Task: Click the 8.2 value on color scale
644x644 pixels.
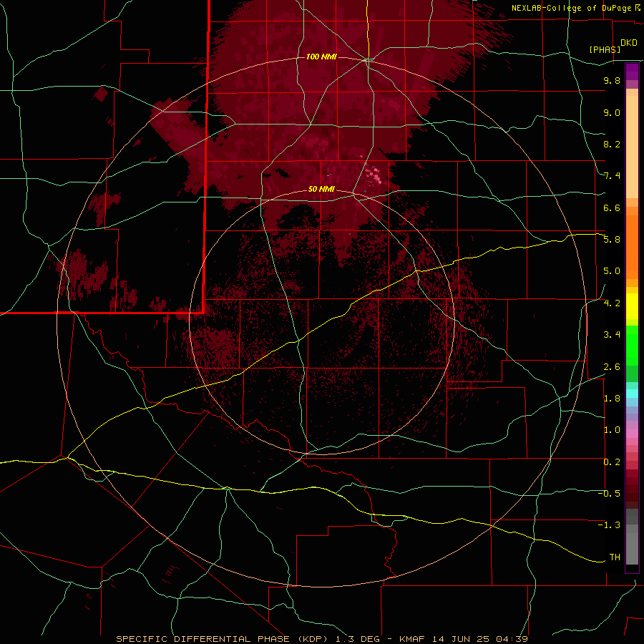Action: [612, 144]
